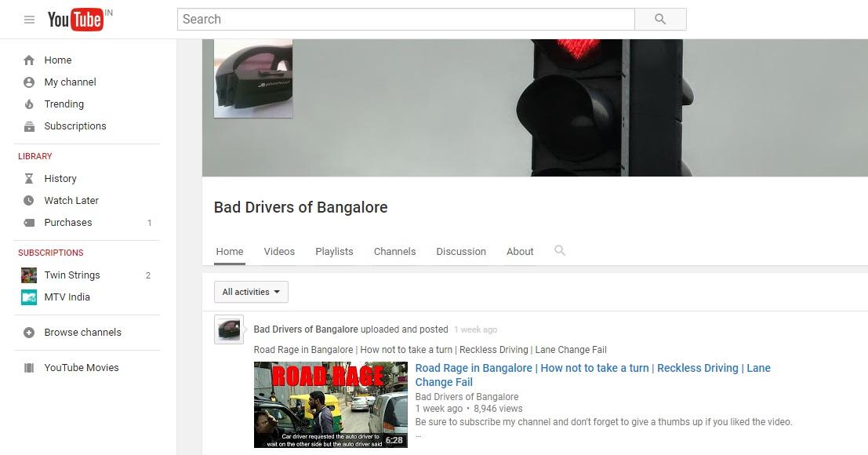Click the YouTube logo
Screen dimensions: 868x455
76,20
